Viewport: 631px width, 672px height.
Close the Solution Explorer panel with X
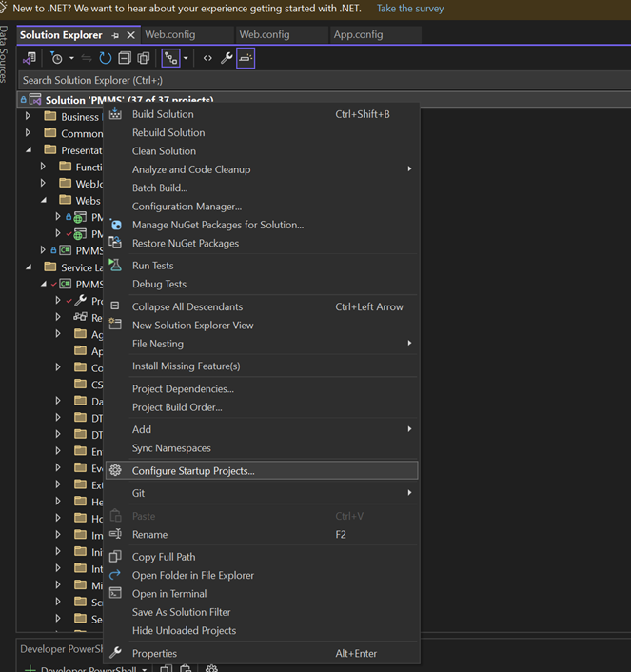[x=130, y=35]
